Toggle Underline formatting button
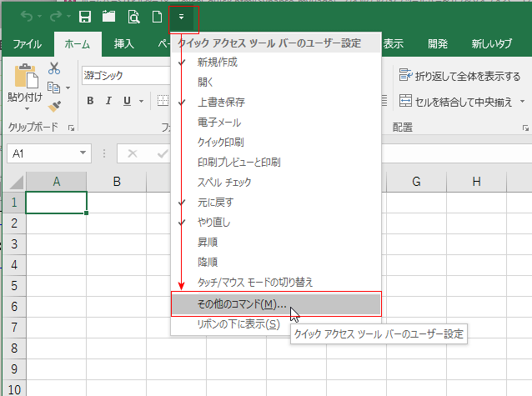The width and height of the screenshot is (532, 396). pyautogui.click(x=128, y=101)
